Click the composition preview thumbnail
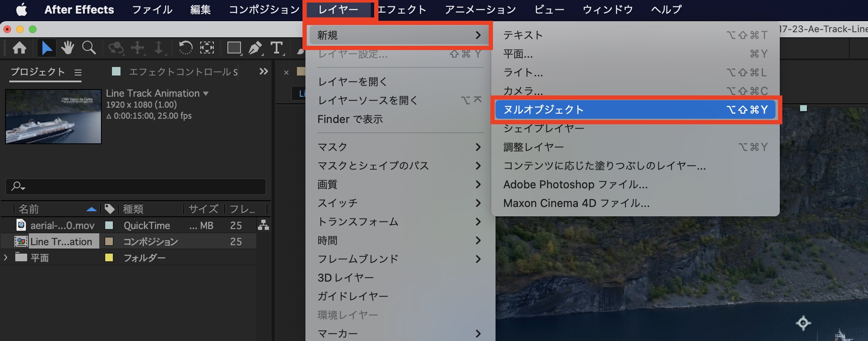Image resolution: width=868 pixels, height=341 pixels. click(x=53, y=116)
